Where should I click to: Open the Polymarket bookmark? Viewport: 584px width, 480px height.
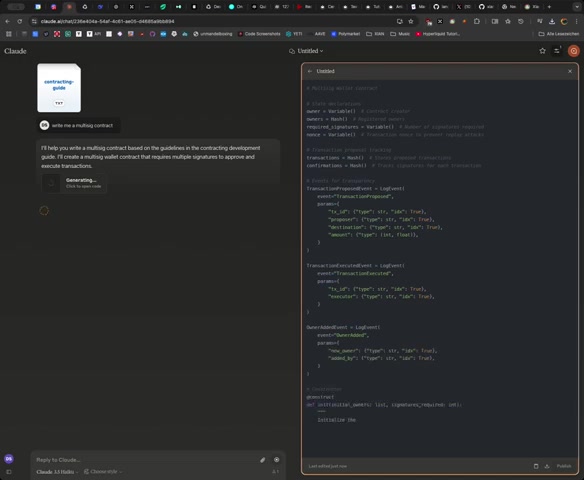pos(345,34)
